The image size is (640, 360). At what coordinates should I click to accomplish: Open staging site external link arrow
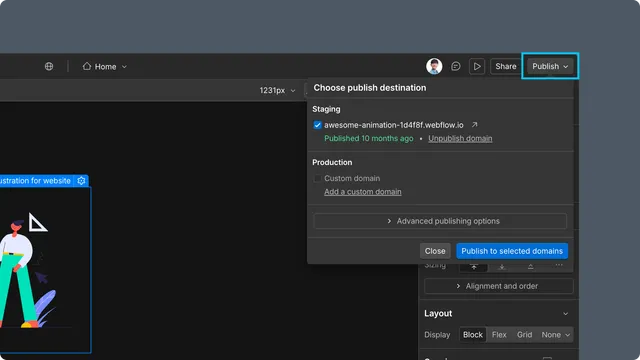coord(474,124)
